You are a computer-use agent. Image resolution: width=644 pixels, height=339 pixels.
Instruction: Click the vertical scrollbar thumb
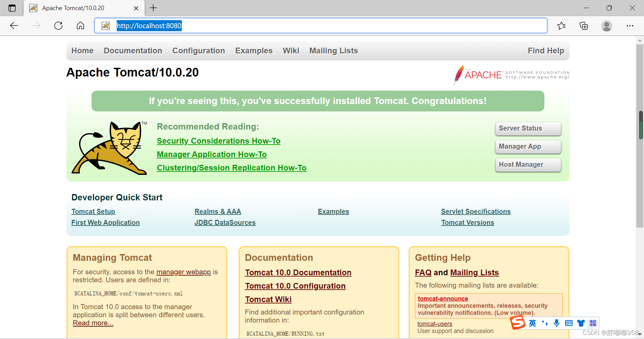(x=640, y=136)
